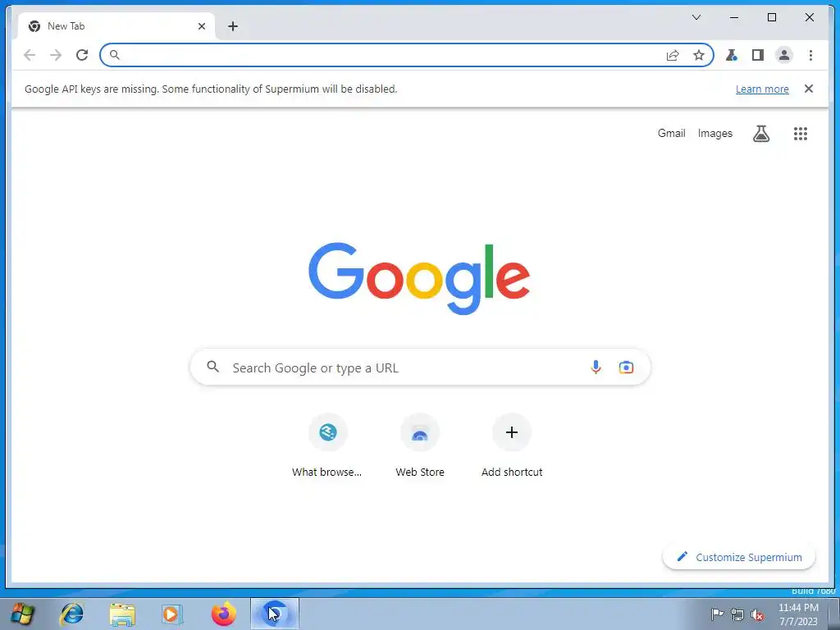Click magnifier icon in Google search box
This screenshot has width=840, height=630.
point(212,367)
